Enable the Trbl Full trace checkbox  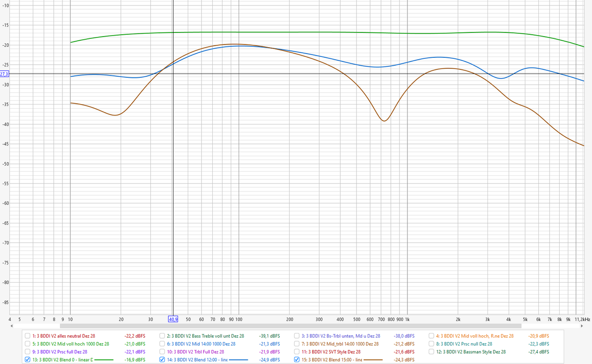pos(162,352)
